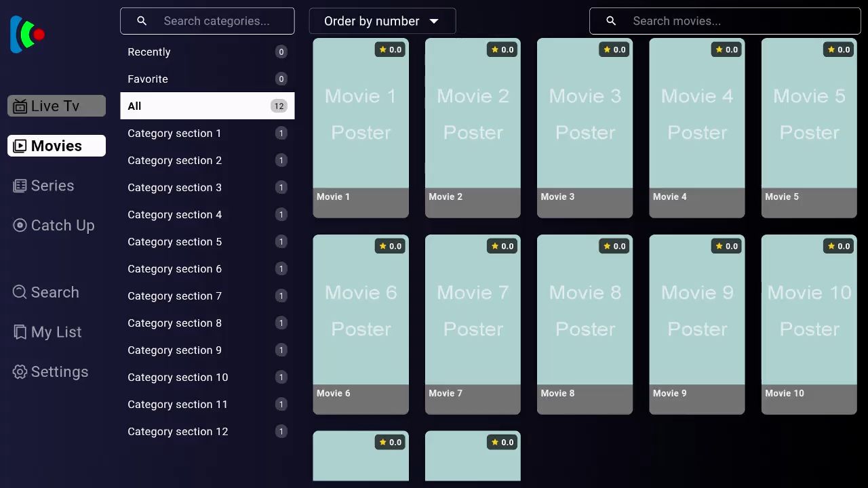This screenshot has width=868, height=488.
Task: Open the Settings gear
Action: click(x=20, y=372)
